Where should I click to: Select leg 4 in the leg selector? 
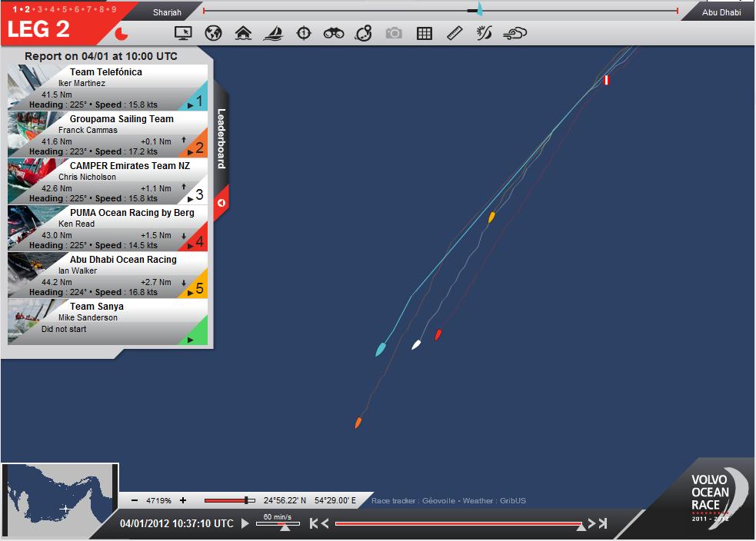(52, 9)
